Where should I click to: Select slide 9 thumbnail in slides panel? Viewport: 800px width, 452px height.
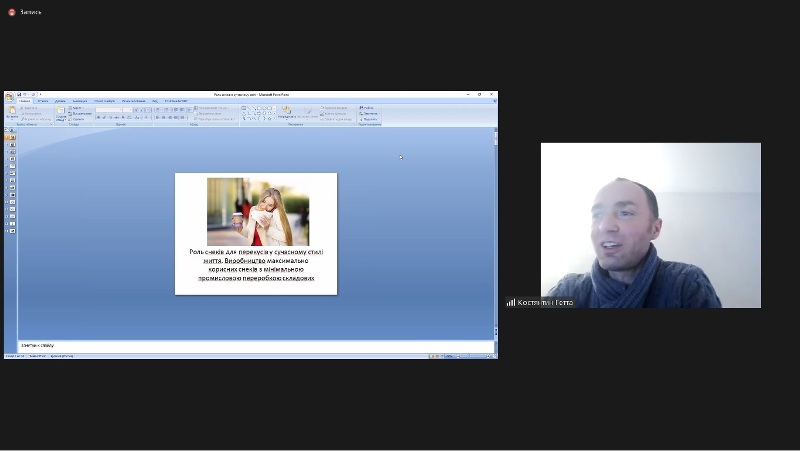click(12, 194)
